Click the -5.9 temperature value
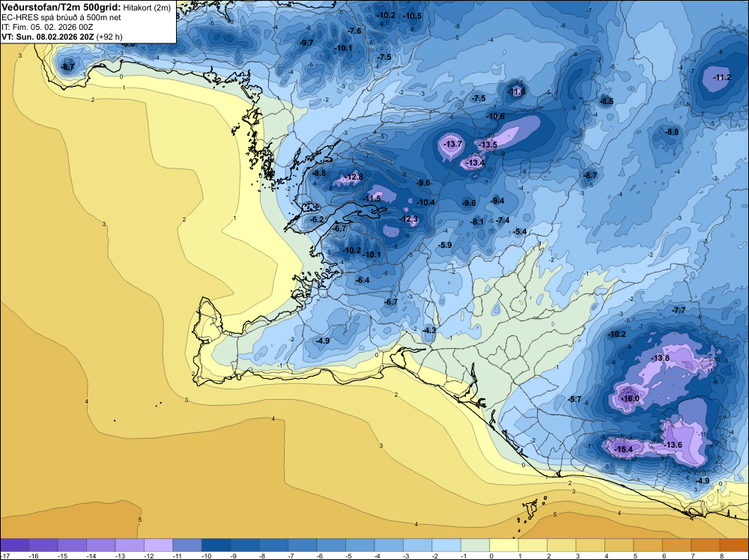 [445, 245]
